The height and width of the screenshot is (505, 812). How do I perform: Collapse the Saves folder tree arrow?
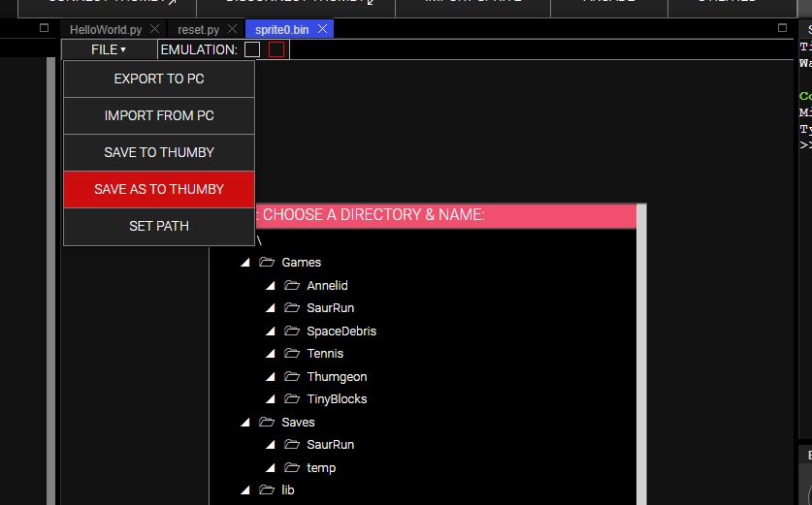point(245,423)
